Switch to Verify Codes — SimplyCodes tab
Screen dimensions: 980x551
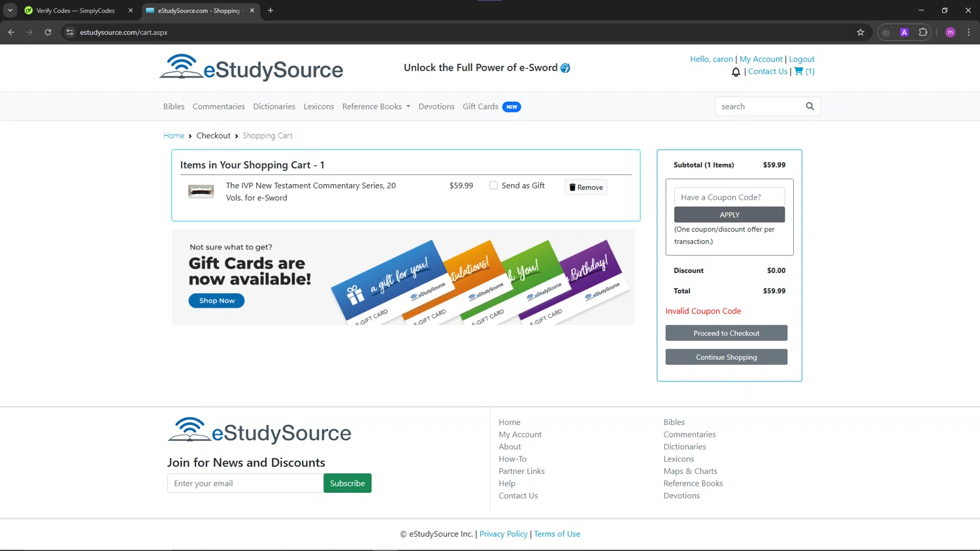pyautogui.click(x=75, y=10)
